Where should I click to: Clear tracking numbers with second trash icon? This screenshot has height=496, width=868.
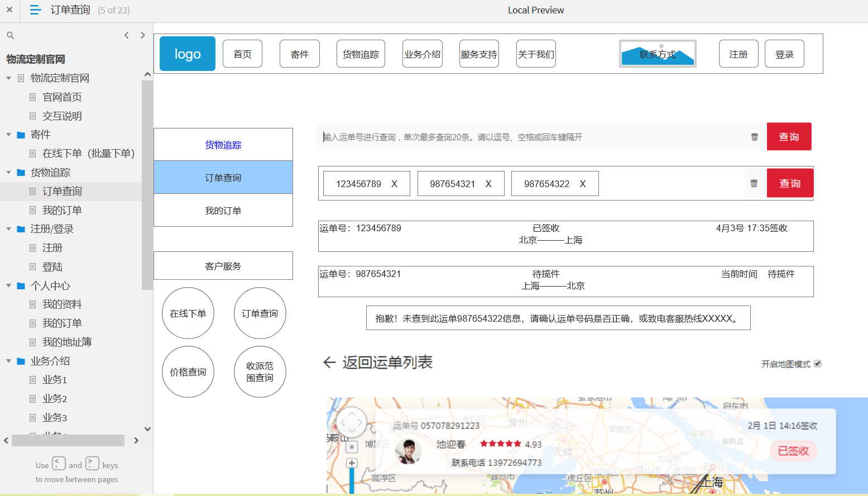pyautogui.click(x=754, y=183)
